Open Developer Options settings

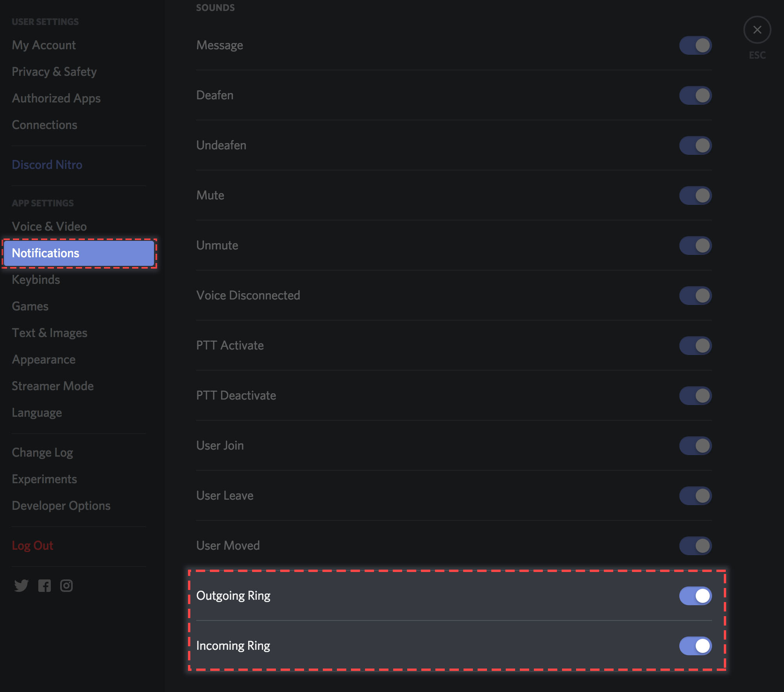tap(61, 505)
